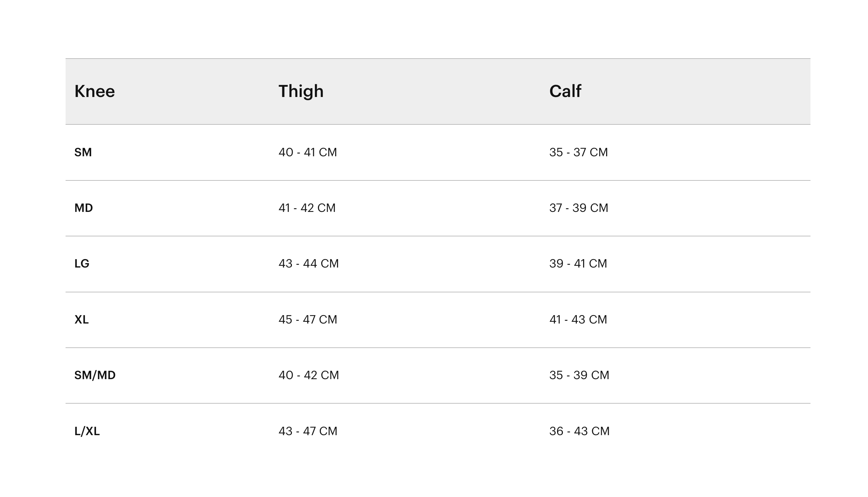
Task: Click the 43 - 44 CM thigh value
Action: point(309,264)
